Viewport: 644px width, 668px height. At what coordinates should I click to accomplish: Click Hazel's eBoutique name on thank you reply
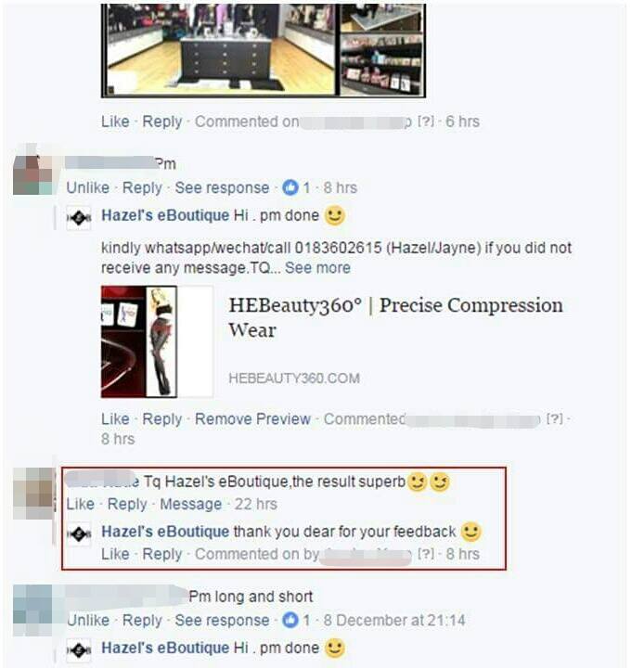pyautogui.click(x=165, y=532)
